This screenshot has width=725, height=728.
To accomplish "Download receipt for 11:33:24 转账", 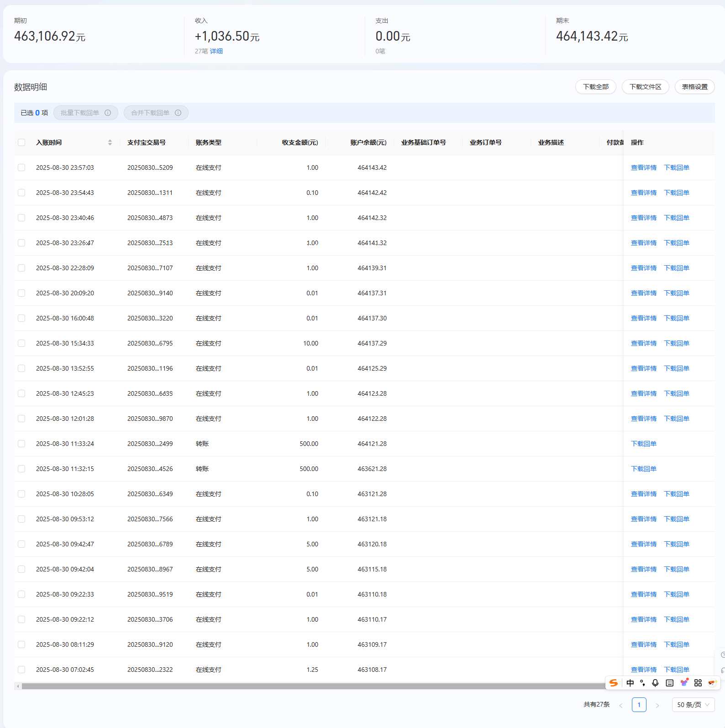I will tap(644, 444).
